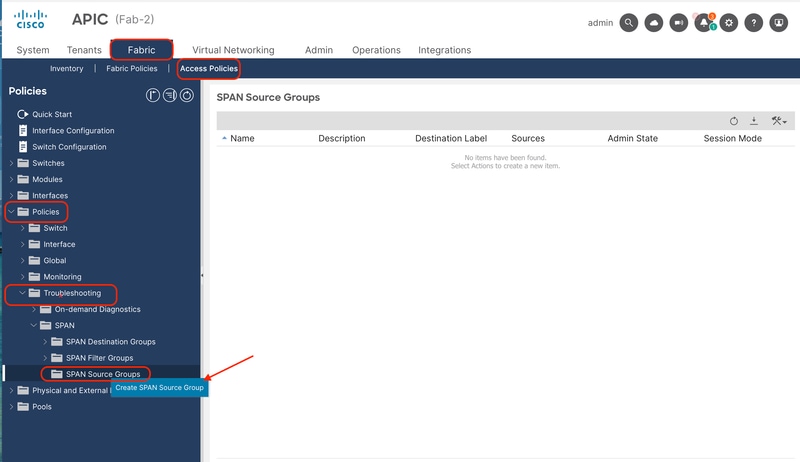This screenshot has width=800, height=462.
Task: Expand the Switch subfolder chevron
Action: (x=22, y=228)
